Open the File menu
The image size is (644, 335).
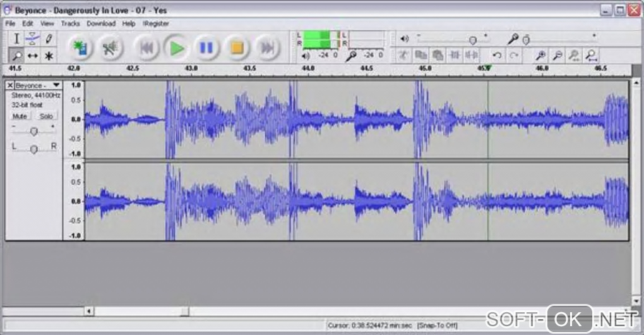pos(10,23)
